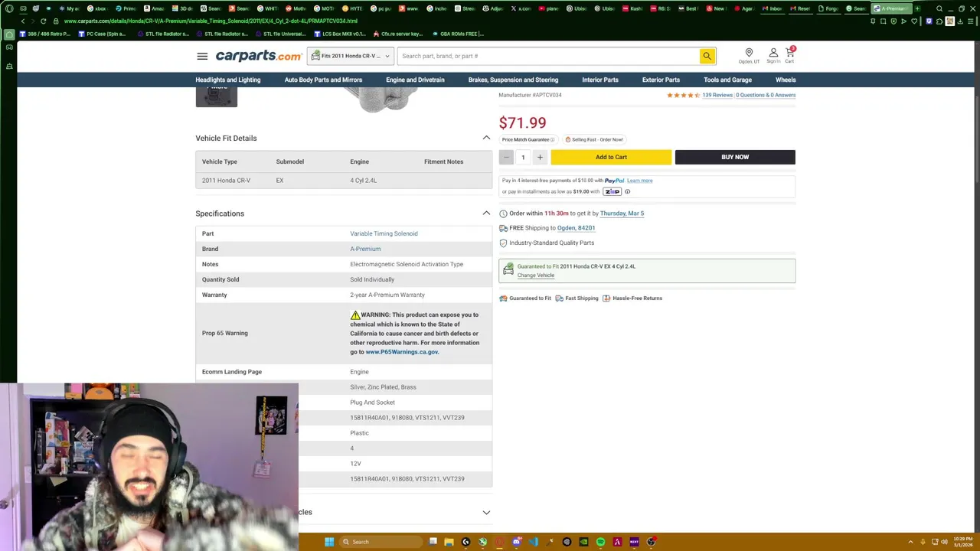Screen dimensions: 980x551
Task: Open the Ogden, UT location pin
Action: (x=749, y=56)
